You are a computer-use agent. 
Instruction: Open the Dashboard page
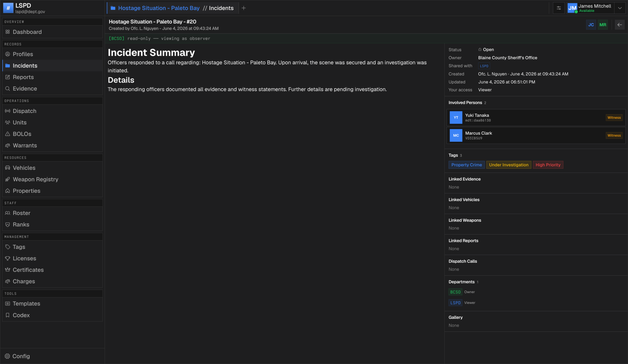click(x=52, y=32)
